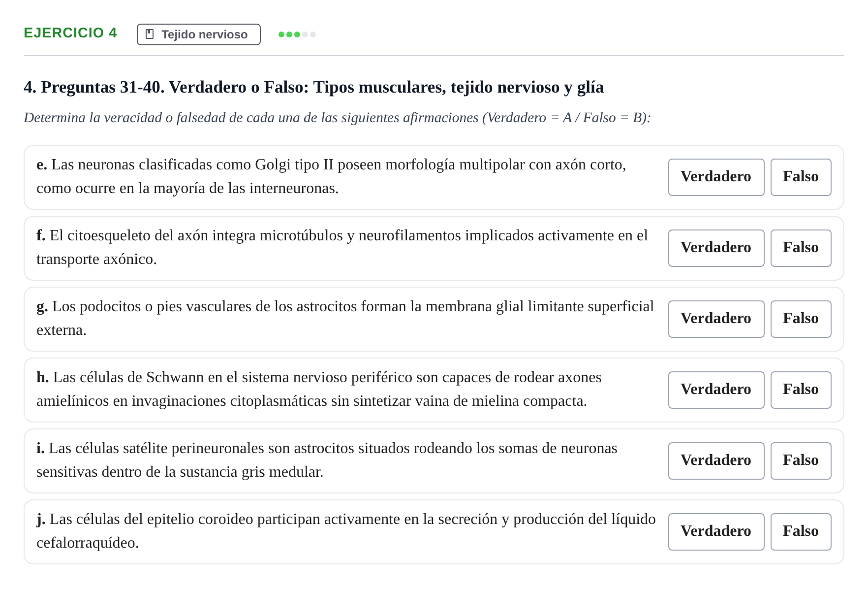Viewport: 868px width, 589px height.
Task: Click statement f text about transporte axónico
Action: point(342,247)
